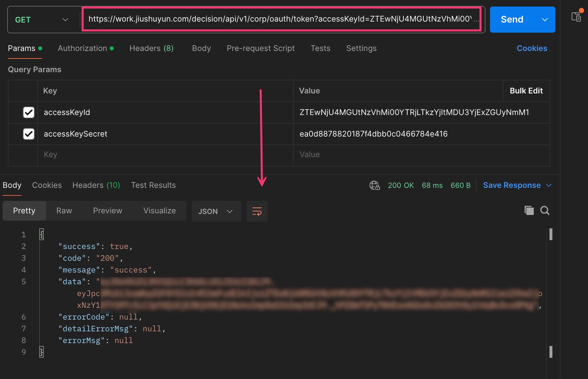Open the network info globe icon
This screenshot has width=588, height=379.
374,185
